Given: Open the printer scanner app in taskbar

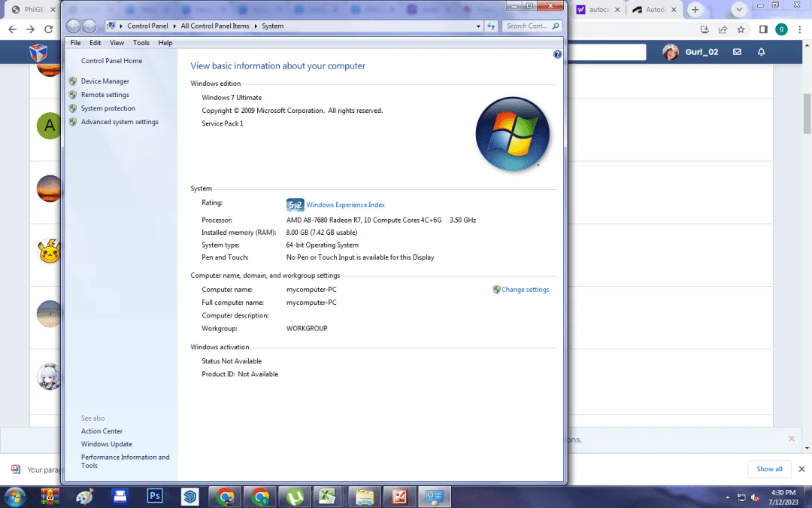Looking at the screenshot, I should tap(120, 497).
